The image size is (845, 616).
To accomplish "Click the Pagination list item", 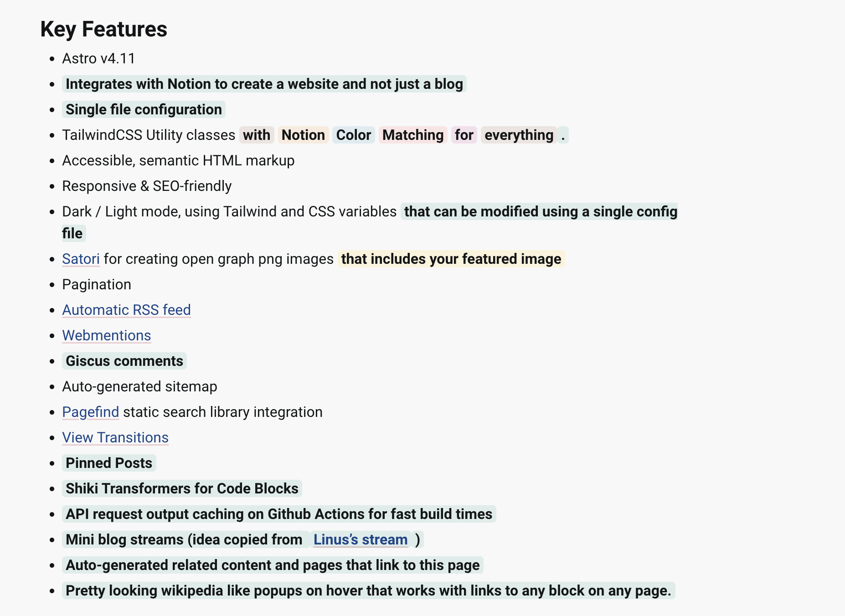I will [x=97, y=284].
